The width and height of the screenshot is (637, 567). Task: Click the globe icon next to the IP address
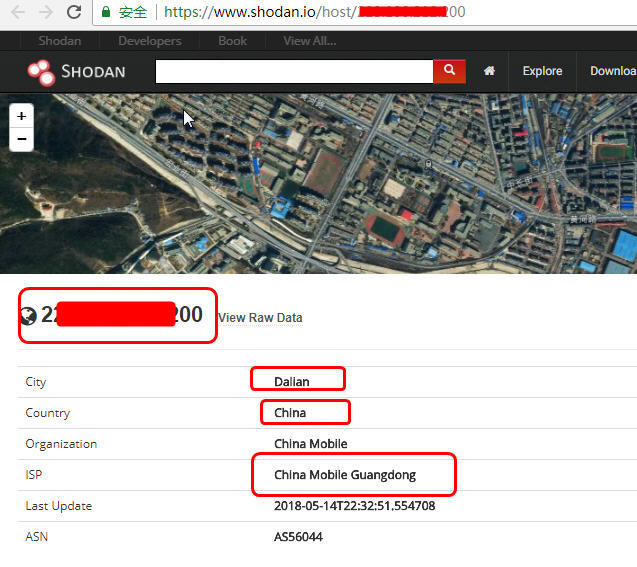pyautogui.click(x=28, y=316)
